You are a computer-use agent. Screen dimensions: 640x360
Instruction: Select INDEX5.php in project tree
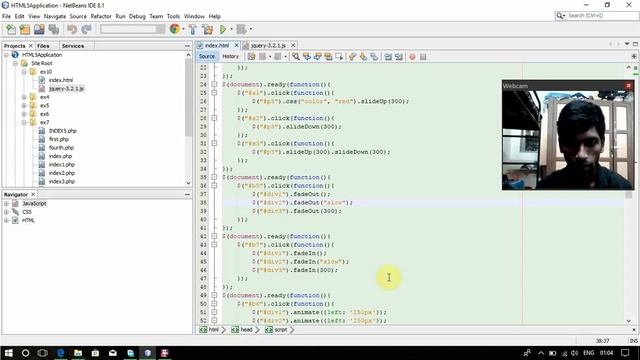coord(62,131)
